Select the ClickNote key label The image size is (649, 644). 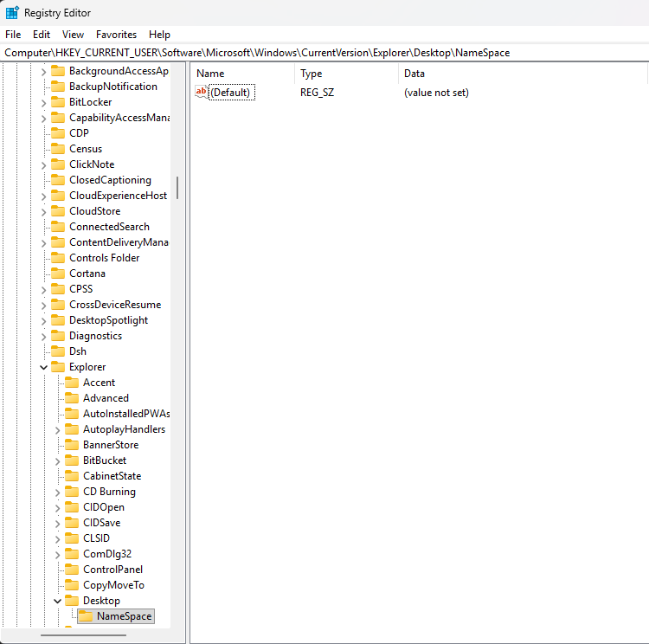[x=92, y=164]
